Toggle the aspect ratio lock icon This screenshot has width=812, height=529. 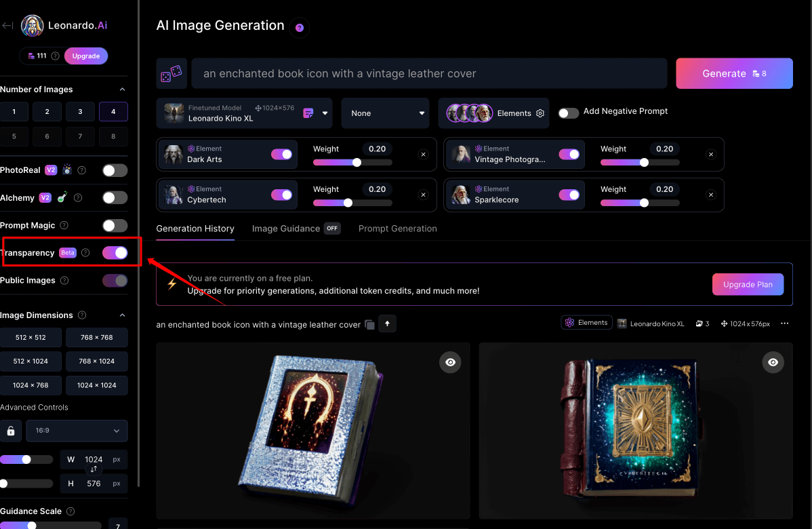tap(11, 431)
